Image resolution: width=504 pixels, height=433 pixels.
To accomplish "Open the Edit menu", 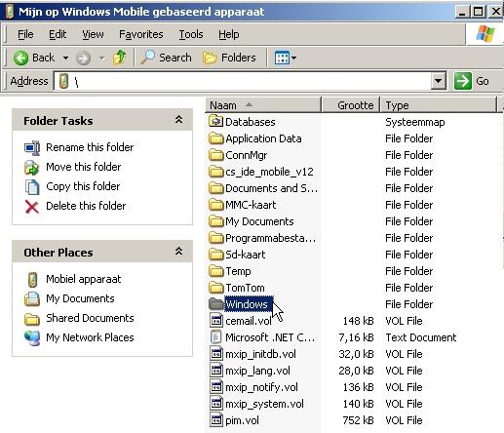I will coord(58,34).
